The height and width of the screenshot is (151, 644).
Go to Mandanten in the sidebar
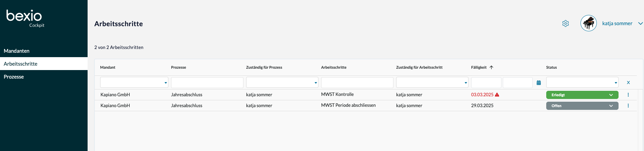click(x=17, y=51)
